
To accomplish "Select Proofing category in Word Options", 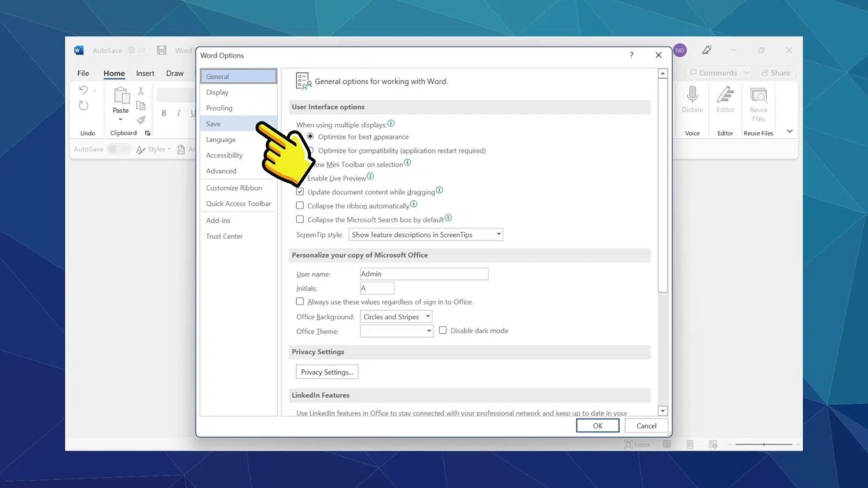I will coord(238,108).
